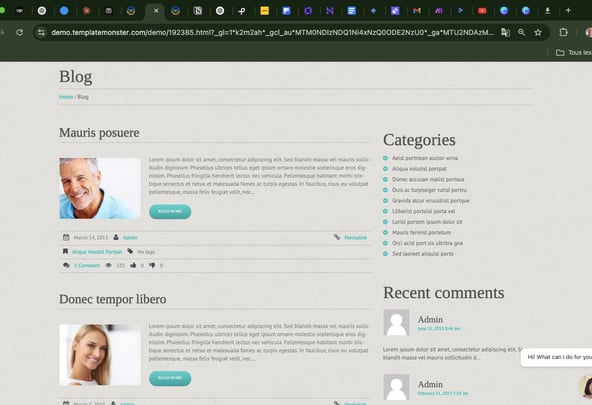
Task: Open site information icon in address bar
Action: [41, 32]
